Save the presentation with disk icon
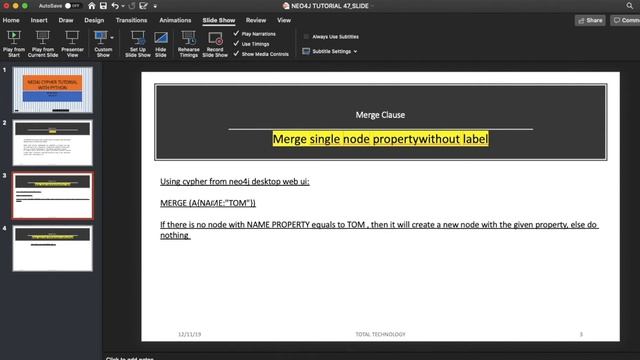The height and width of the screenshot is (360, 640). (x=103, y=6)
